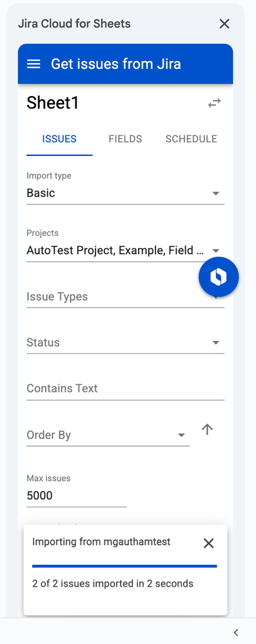256x644 pixels.
Task: Click the Contains Text input field
Action: (x=125, y=389)
